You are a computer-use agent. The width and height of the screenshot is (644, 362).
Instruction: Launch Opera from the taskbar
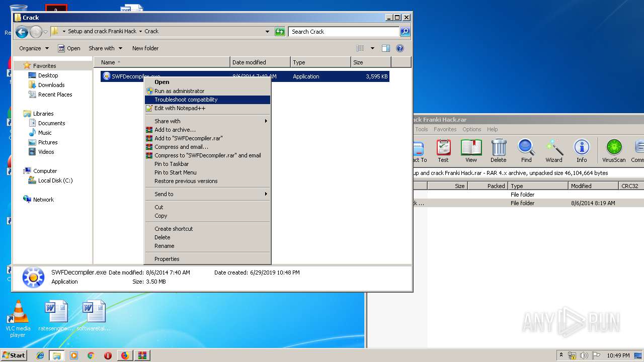pos(108,355)
